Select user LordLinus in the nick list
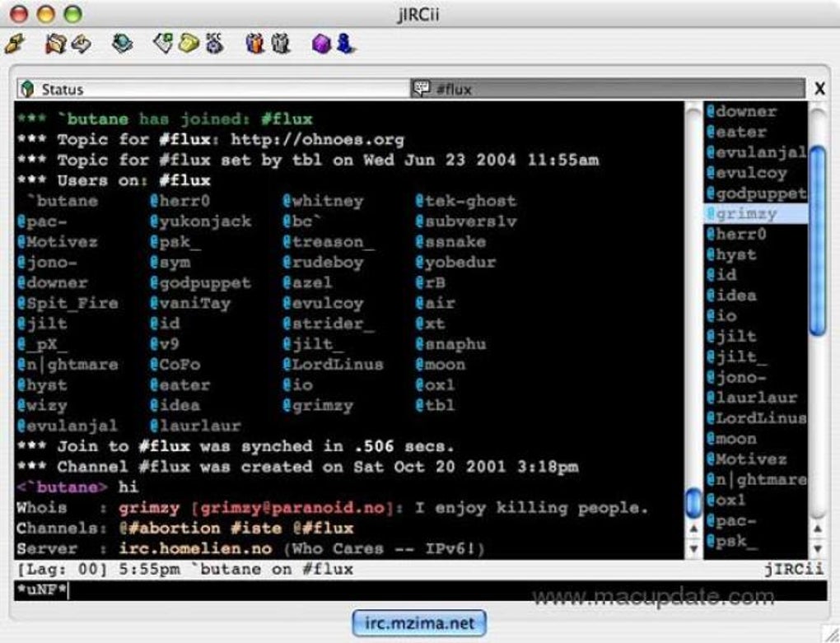This screenshot has height=643, width=840. tap(754, 418)
